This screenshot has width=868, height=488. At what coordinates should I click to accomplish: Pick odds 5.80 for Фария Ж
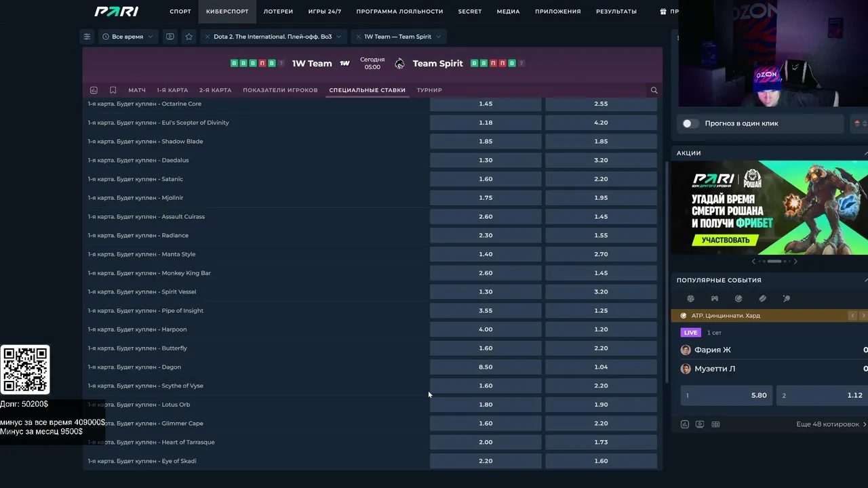tap(726, 395)
